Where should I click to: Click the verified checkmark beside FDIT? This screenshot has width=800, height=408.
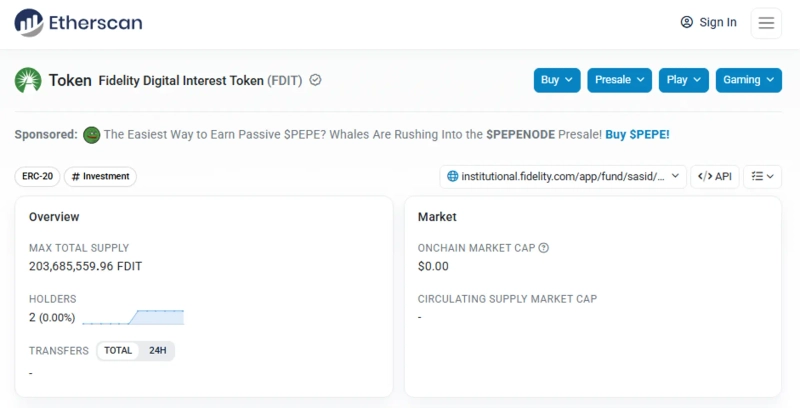point(316,80)
